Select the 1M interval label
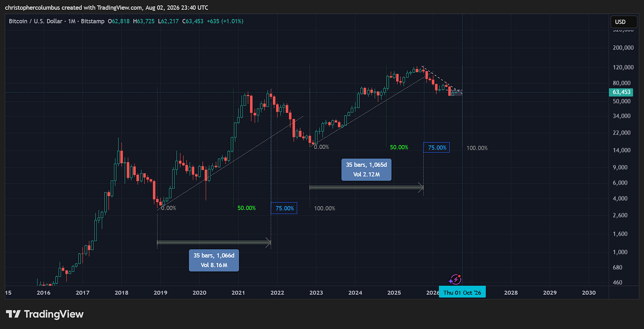The height and width of the screenshot is (329, 644). 72,21
